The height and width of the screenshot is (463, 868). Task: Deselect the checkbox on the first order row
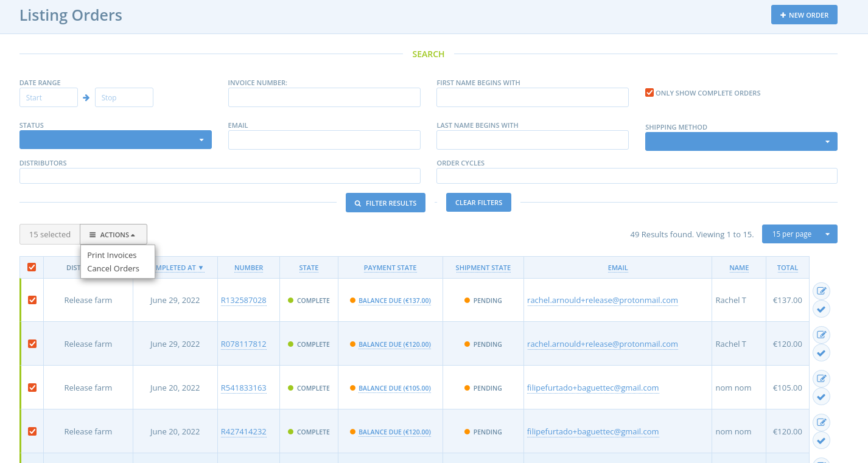pos(32,300)
